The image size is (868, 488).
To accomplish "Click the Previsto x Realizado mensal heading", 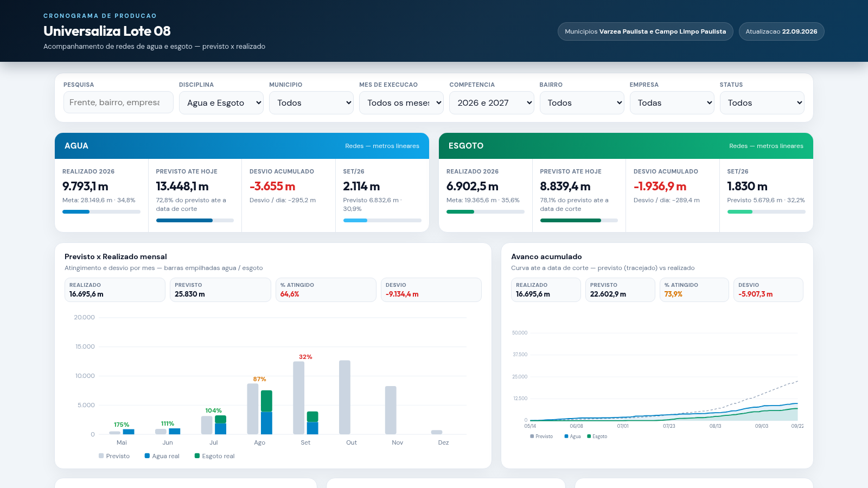I will [116, 256].
